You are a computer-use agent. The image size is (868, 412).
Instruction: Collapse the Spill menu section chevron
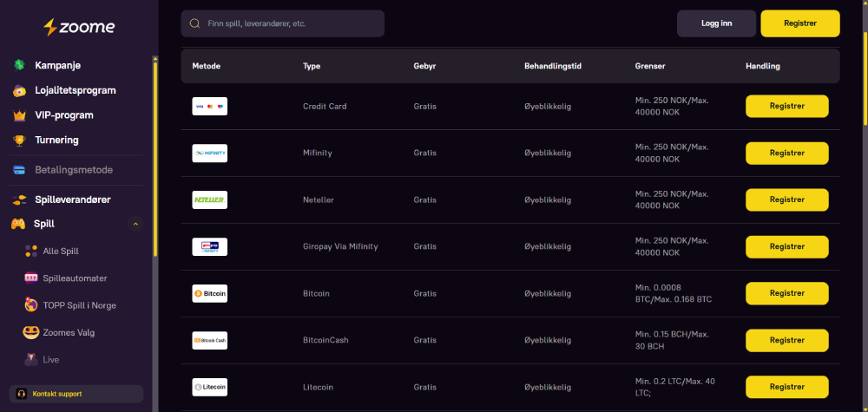click(x=135, y=225)
